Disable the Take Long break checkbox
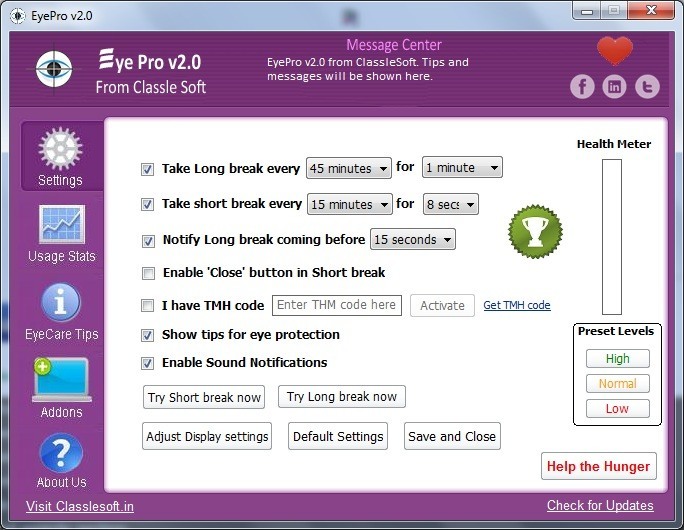 [148, 169]
